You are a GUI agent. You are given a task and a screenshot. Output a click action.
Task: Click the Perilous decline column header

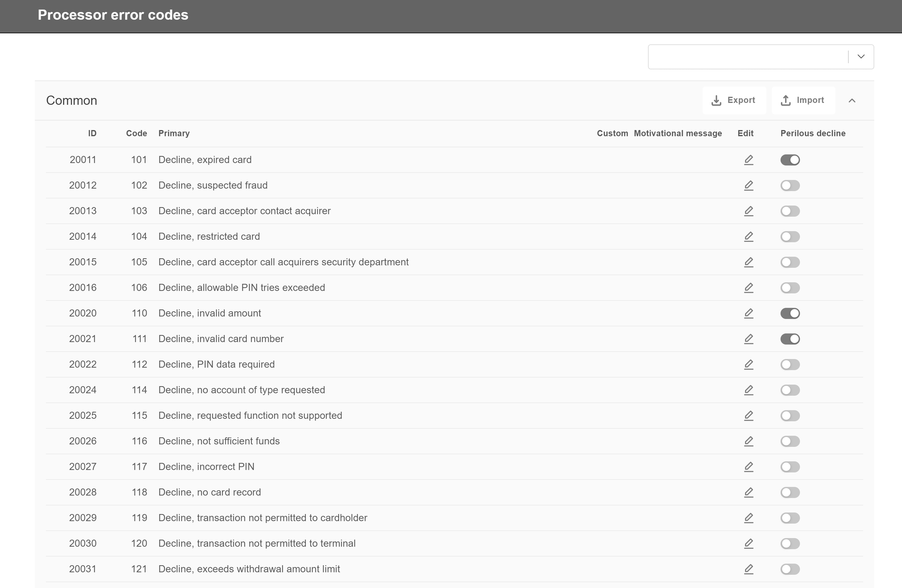[x=813, y=133]
